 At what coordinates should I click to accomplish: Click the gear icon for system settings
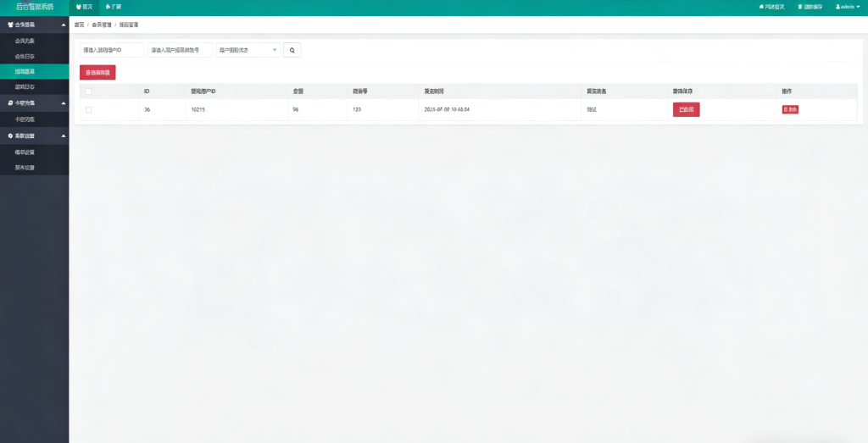click(10, 136)
